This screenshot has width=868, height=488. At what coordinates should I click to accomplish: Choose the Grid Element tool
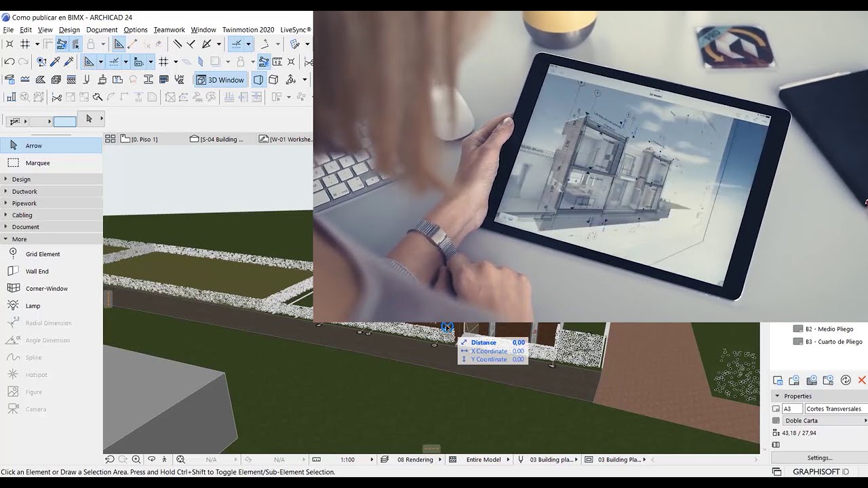tap(51, 253)
